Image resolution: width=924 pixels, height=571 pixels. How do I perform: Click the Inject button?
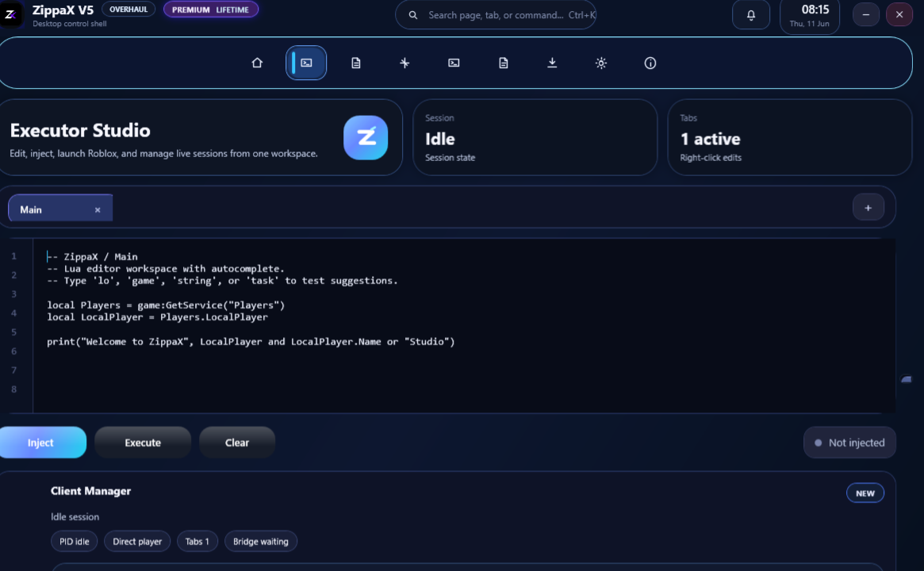click(42, 443)
